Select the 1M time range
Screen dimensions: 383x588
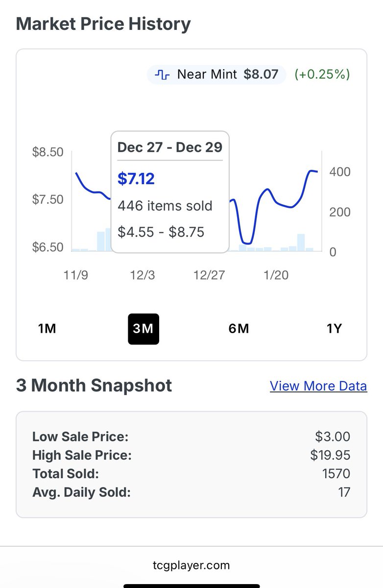coord(47,328)
